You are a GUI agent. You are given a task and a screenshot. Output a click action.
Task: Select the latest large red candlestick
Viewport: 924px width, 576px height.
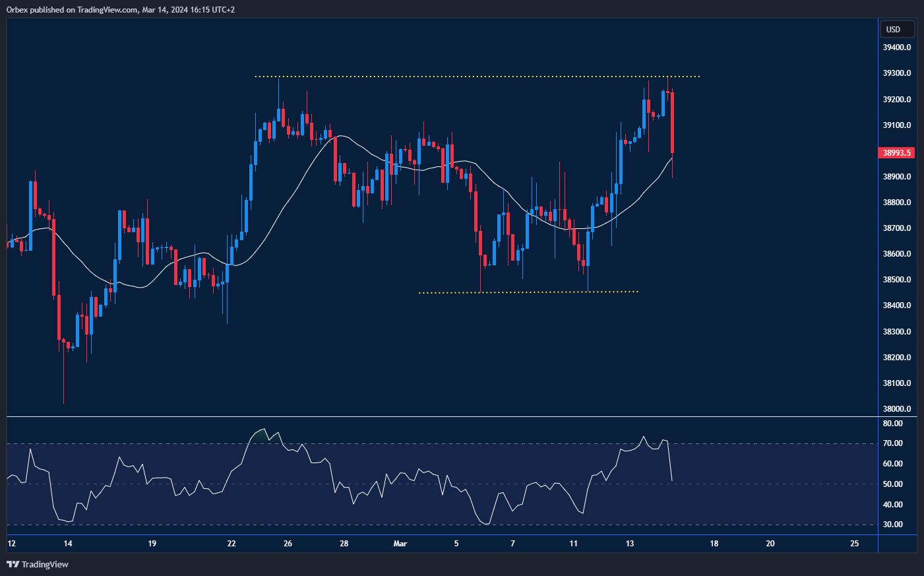[672, 123]
